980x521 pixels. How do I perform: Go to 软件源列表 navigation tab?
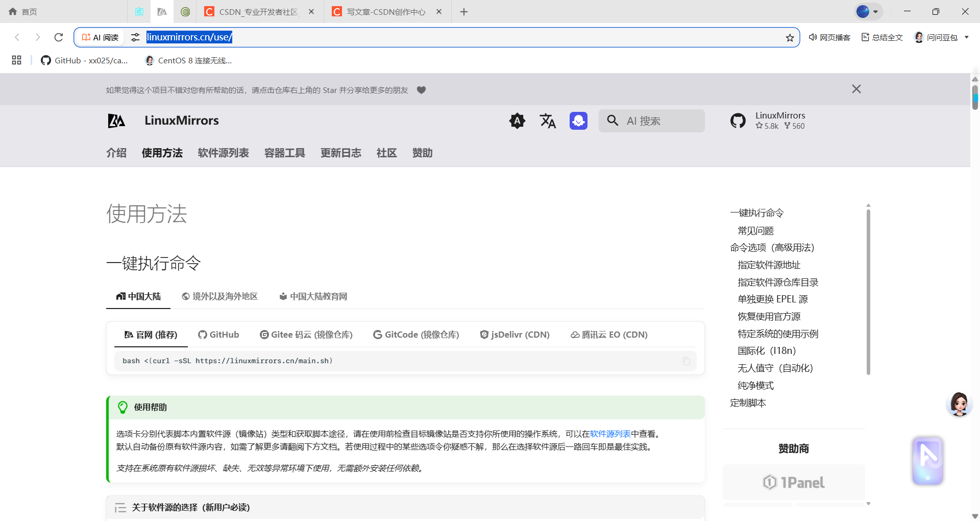coord(224,153)
